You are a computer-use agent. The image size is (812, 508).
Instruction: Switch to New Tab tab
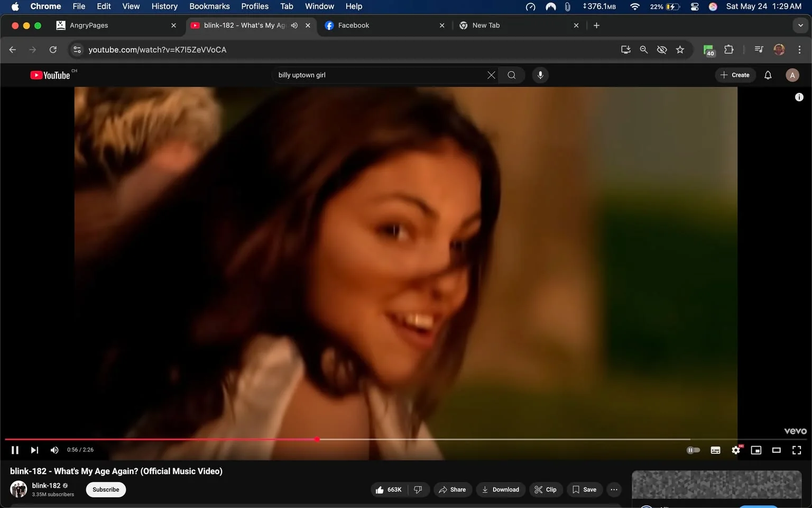(518, 25)
